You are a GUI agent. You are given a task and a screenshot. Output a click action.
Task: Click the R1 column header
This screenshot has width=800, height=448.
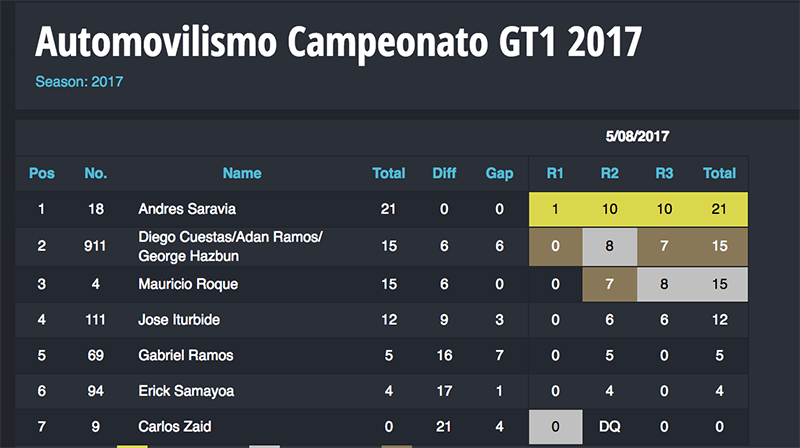pos(555,173)
